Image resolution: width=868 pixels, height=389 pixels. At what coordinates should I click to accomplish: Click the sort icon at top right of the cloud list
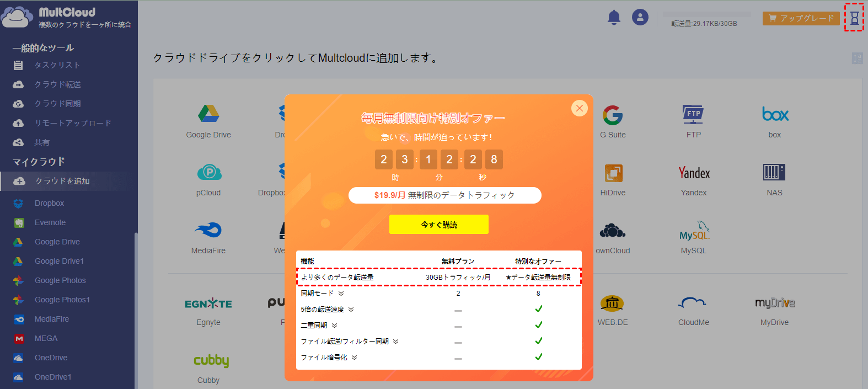(x=857, y=58)
